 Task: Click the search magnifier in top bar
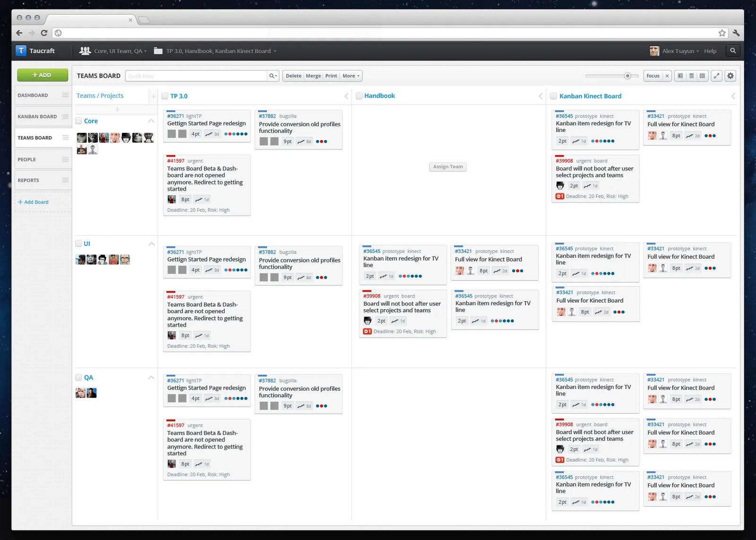click(x=733, y=51)
